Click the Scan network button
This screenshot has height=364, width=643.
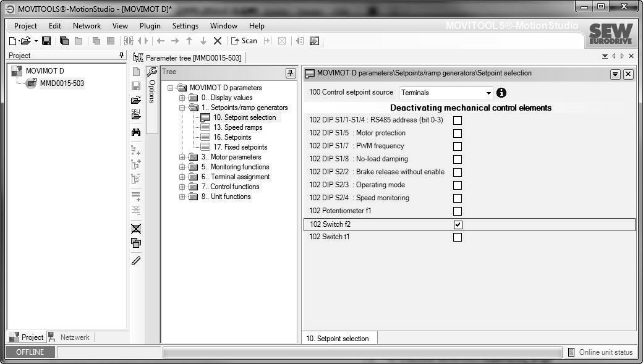click(244, 41)
